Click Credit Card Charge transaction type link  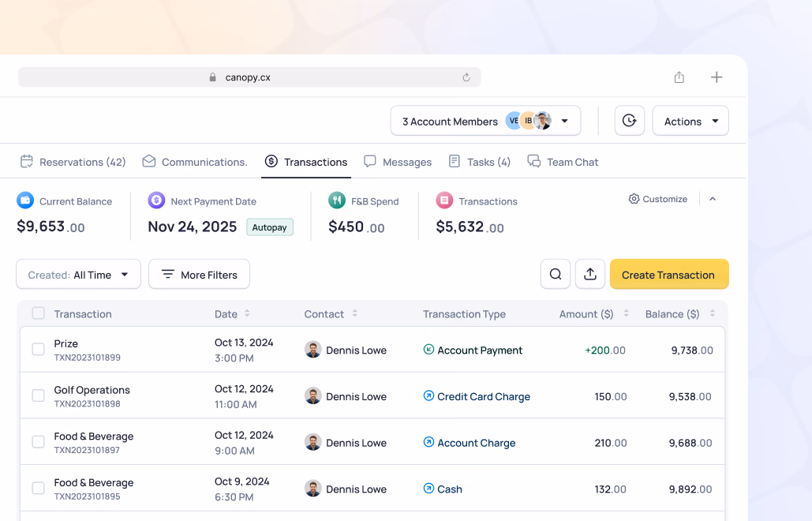point(484,396)
